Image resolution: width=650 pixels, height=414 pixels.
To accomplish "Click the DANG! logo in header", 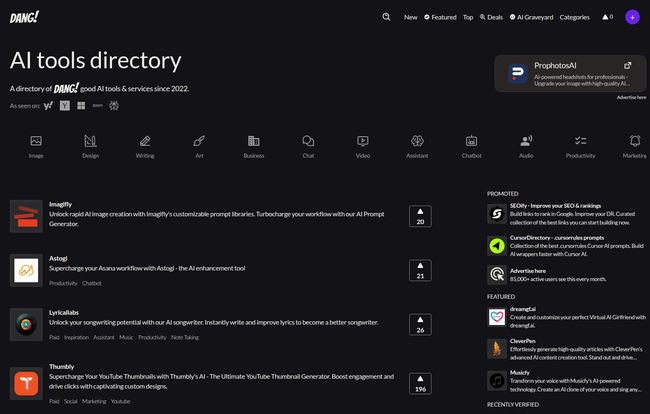I will click(x=24, y=17).
